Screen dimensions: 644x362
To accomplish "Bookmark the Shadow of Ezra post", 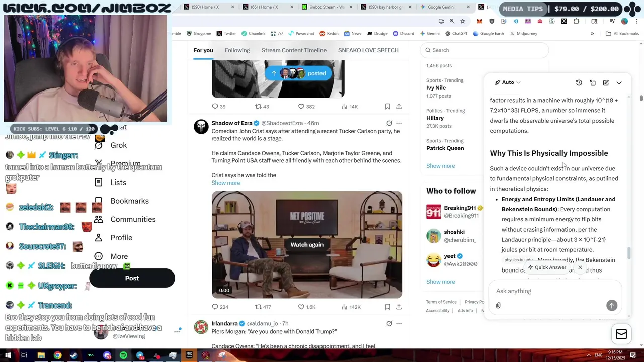I will 387,307.
